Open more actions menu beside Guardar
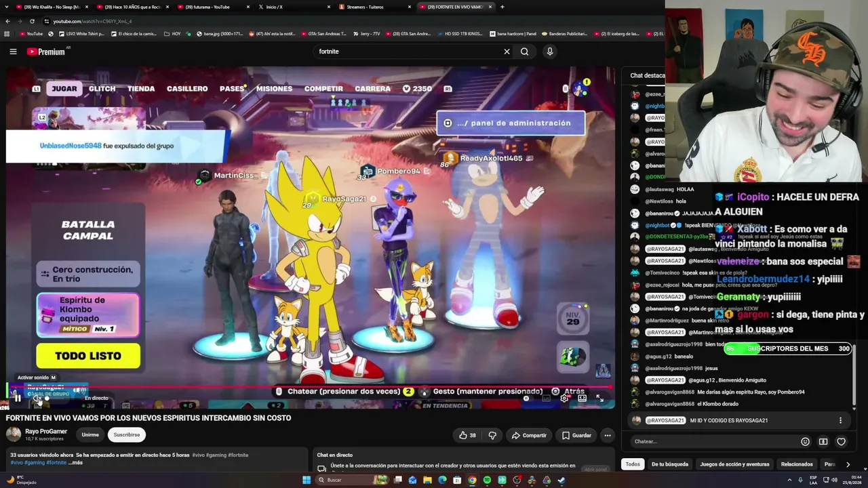The width and height of the screenshot is (868, 488). (608, 435)
